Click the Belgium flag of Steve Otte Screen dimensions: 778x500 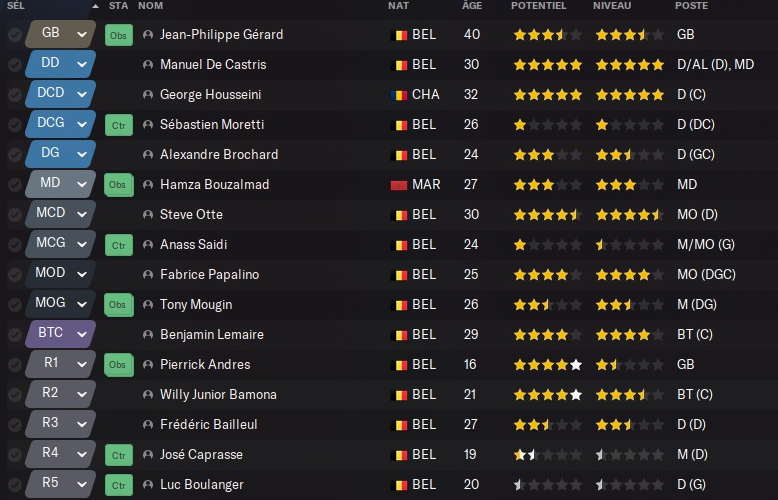click(399, 215)
